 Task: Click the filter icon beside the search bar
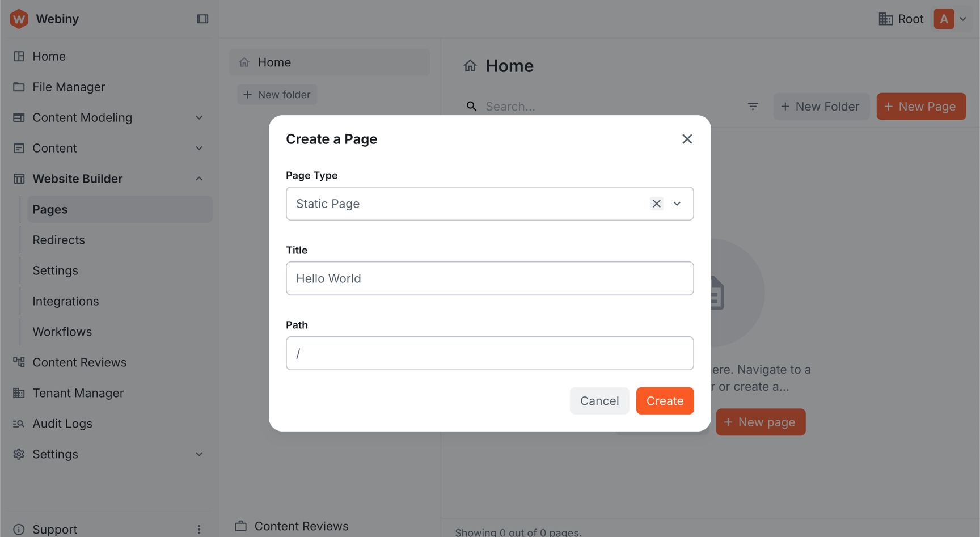[x=753, y=106]
